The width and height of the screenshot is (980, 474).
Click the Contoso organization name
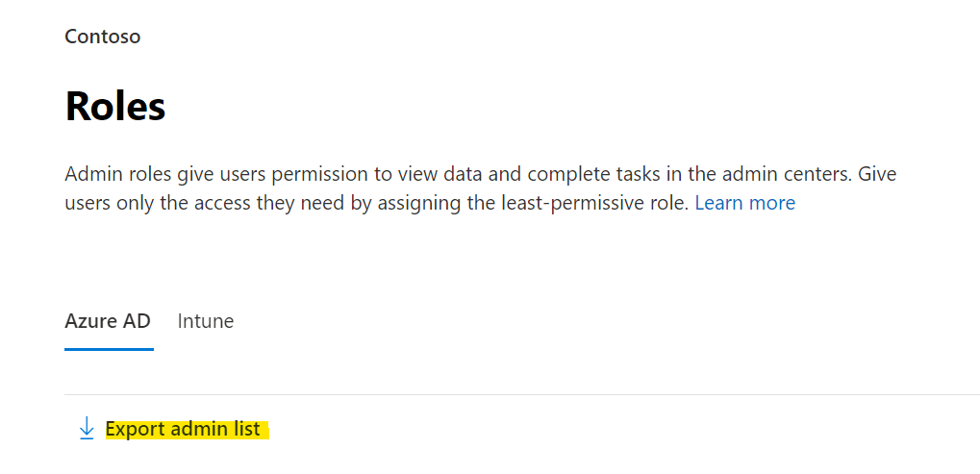click(x=102, y=37)
